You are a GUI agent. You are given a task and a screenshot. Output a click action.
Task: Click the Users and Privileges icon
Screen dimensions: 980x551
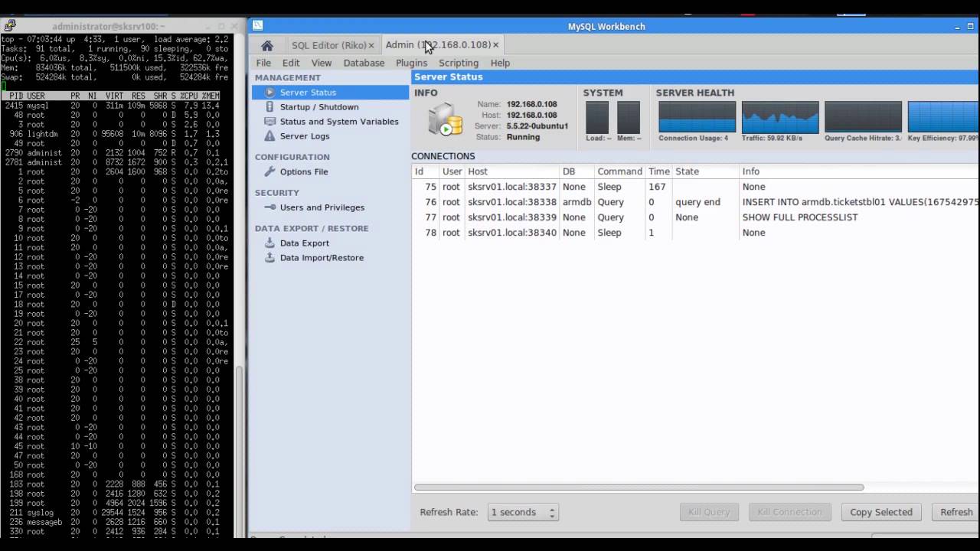click(x=269, y=207)
